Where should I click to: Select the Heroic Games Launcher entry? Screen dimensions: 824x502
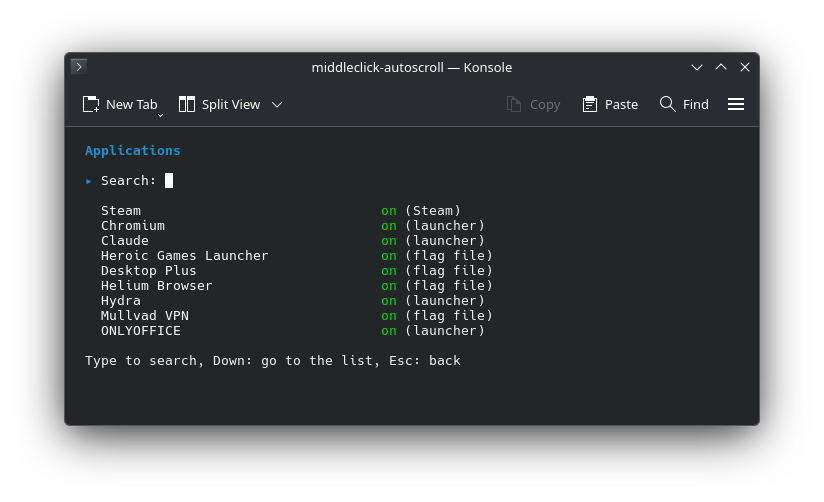(x=184, y=256)
